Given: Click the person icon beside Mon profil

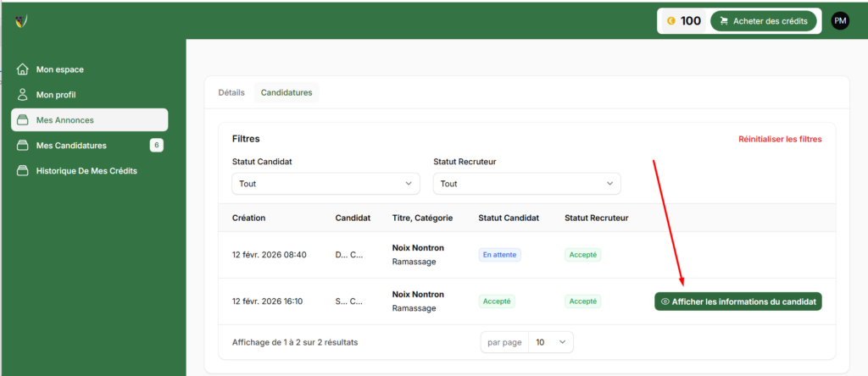Looking at the screenshot, I should [x=23, y=95].
